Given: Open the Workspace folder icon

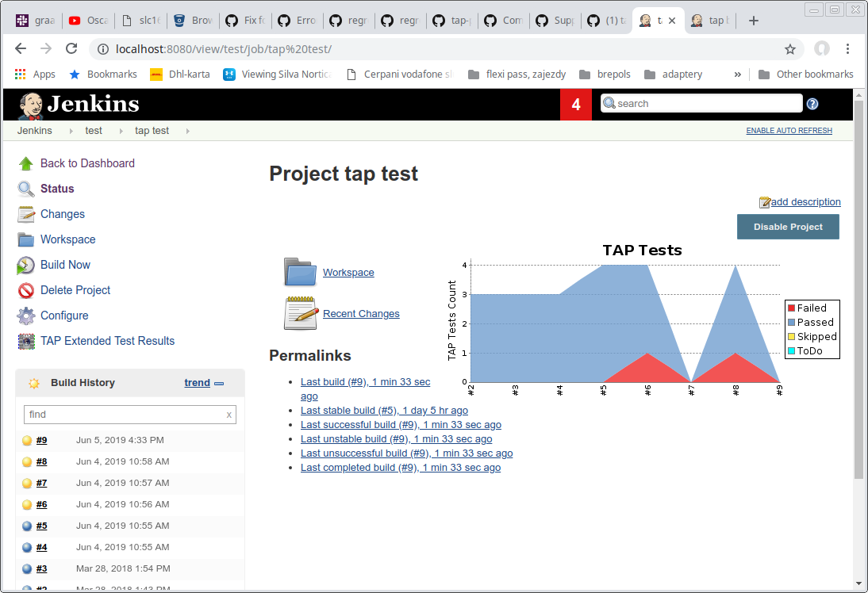Looking at the screenshot, I should [300, 272].
